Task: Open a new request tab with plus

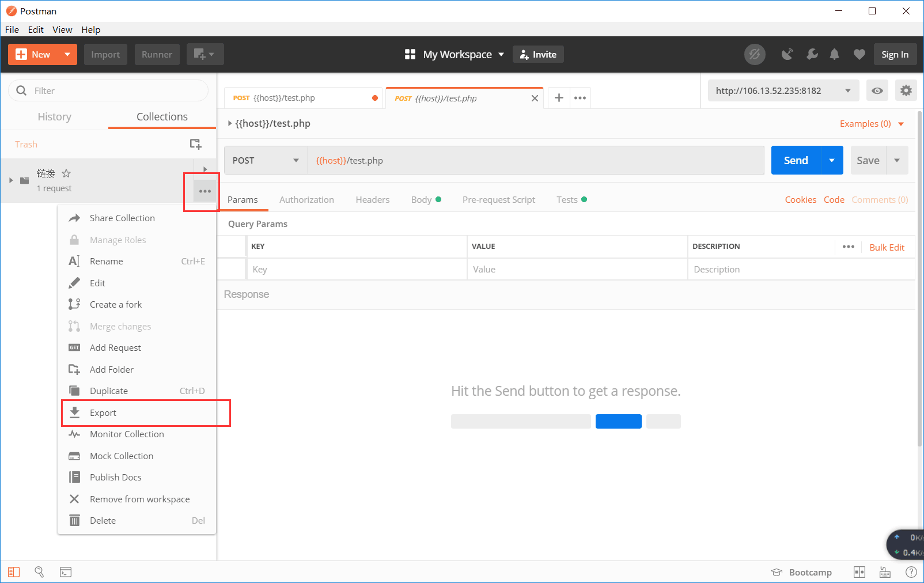Action: (559, 98)
